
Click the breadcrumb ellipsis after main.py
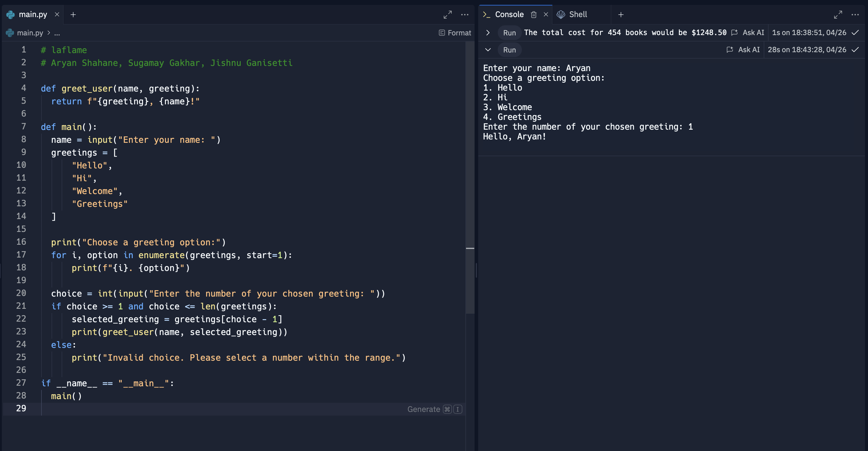pos(57,33)
